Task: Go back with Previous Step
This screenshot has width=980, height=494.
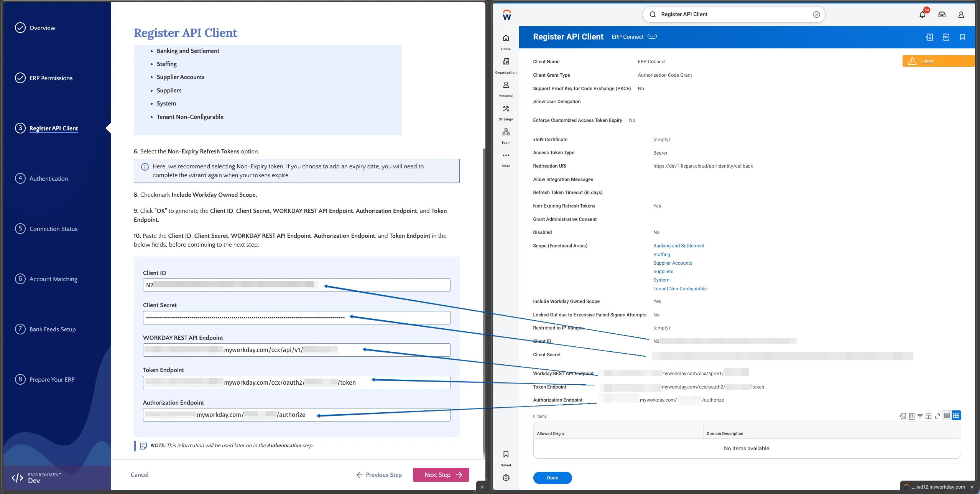Action: (379, 475)
